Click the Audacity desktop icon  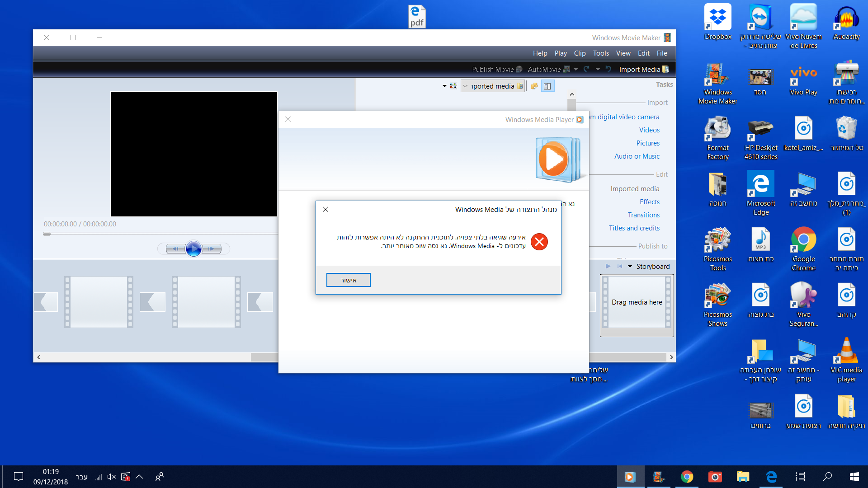coord(847,23)
